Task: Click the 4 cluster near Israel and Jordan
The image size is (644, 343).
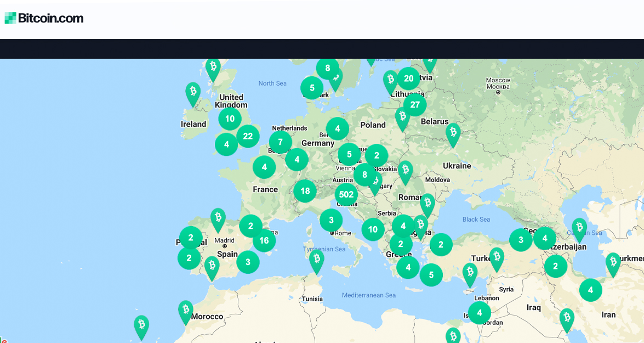Action: tap(480, 313)
